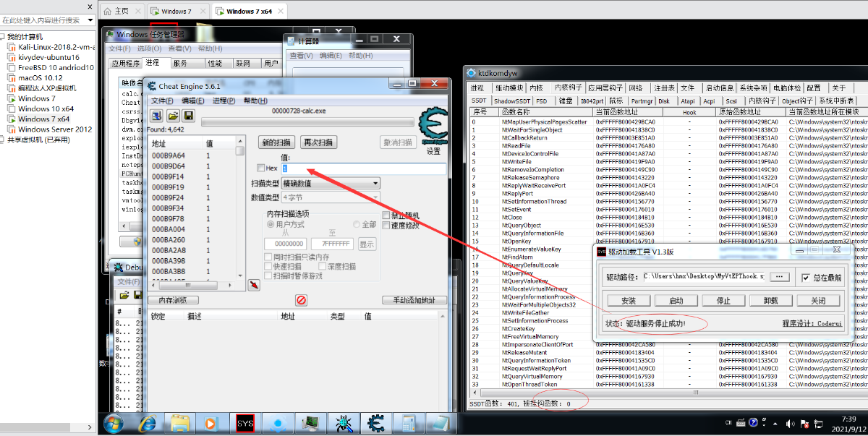Click 卸载 button in driver loader
The height and width of the screenshot is (436, 868).
pyautogui.click(x=770, y=301)
